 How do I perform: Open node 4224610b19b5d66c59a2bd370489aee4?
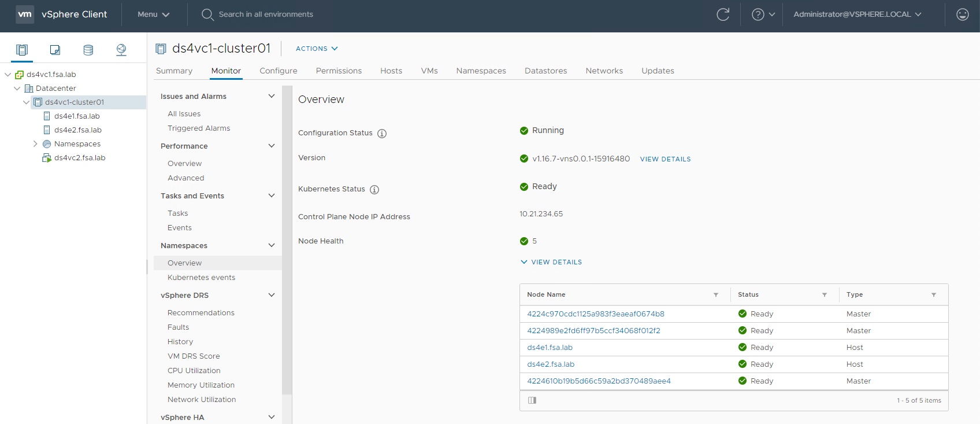tap(599, 381)
